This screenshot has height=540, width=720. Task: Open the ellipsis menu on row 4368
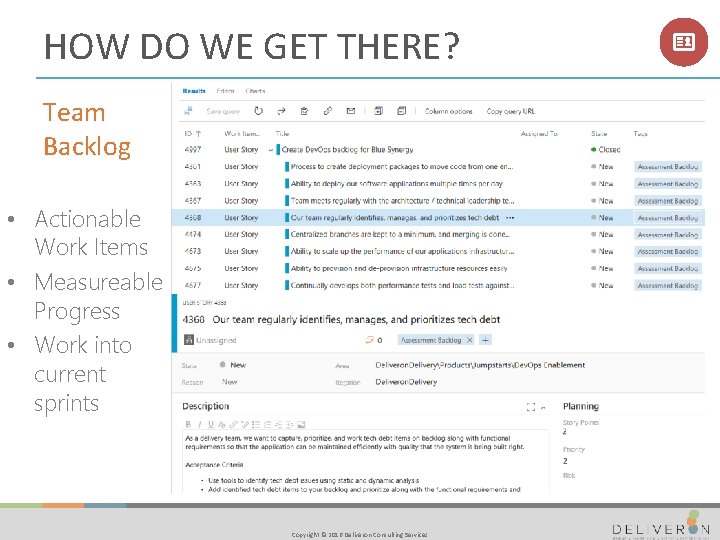pos(510,218)
